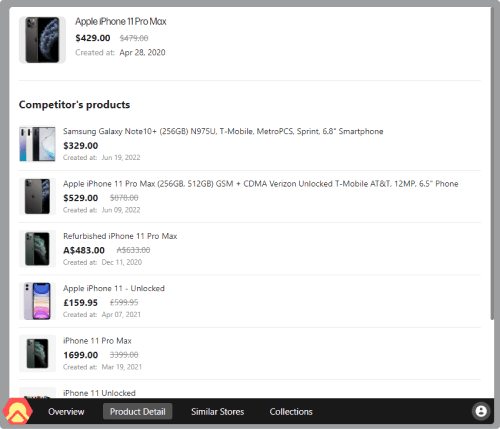Switch to the Overview tab

pyautogui.click(x=66, y=412)
